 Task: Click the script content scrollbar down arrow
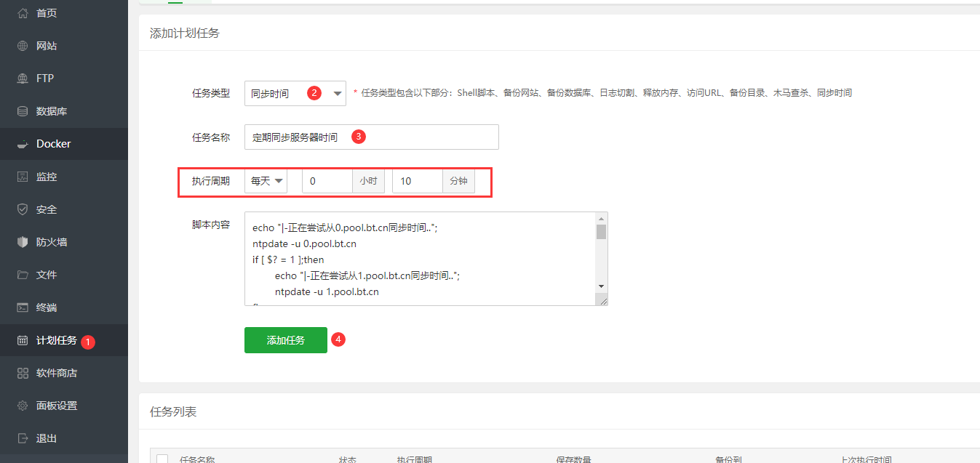[601, 286]
